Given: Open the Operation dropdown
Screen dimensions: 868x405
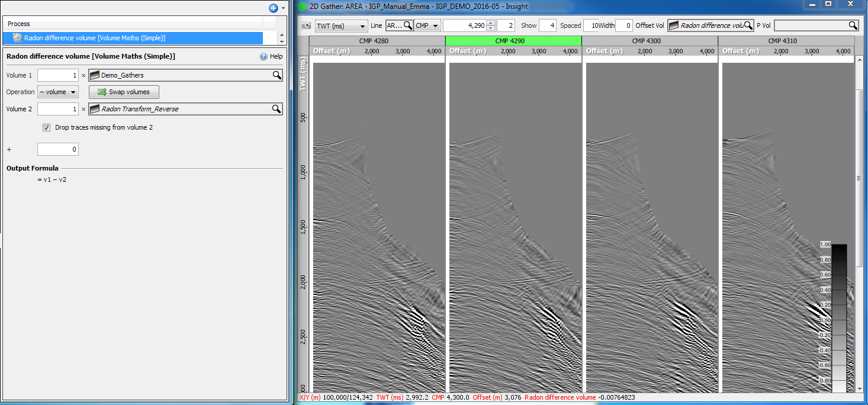Looking at the screenshot, I should pos(58,92).
